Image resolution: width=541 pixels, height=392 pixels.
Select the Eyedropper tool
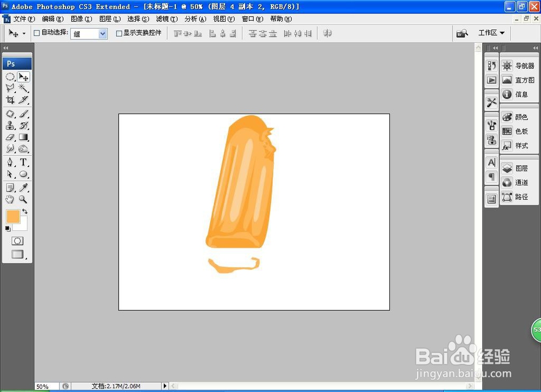coord(23,188)
